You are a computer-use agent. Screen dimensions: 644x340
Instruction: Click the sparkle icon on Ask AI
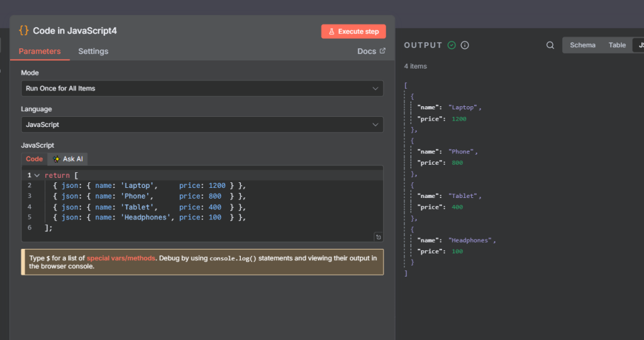tap(57, 159)
